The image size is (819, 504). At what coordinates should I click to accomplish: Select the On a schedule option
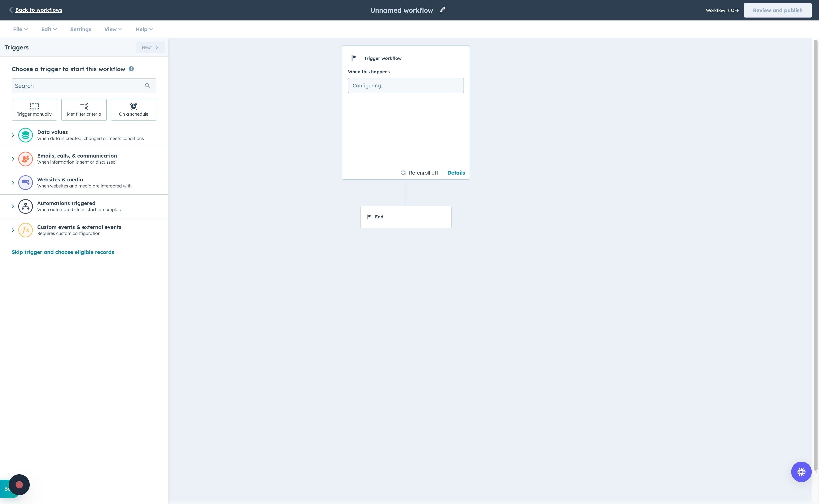(x=133, y=110)
